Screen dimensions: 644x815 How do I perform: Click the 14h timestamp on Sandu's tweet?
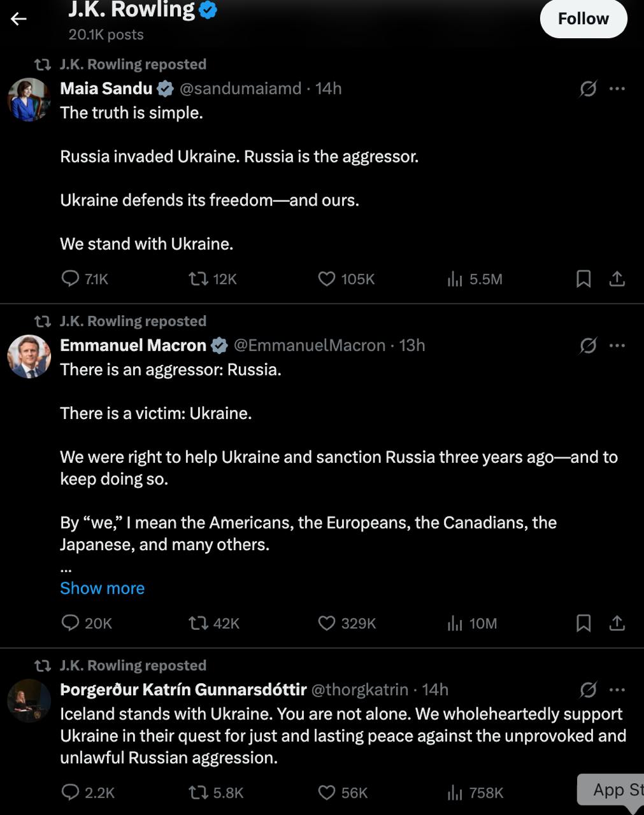[327, 89]
